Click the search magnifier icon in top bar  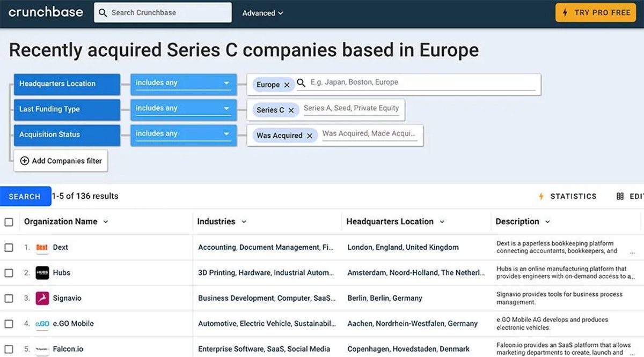tap(103, 13)
